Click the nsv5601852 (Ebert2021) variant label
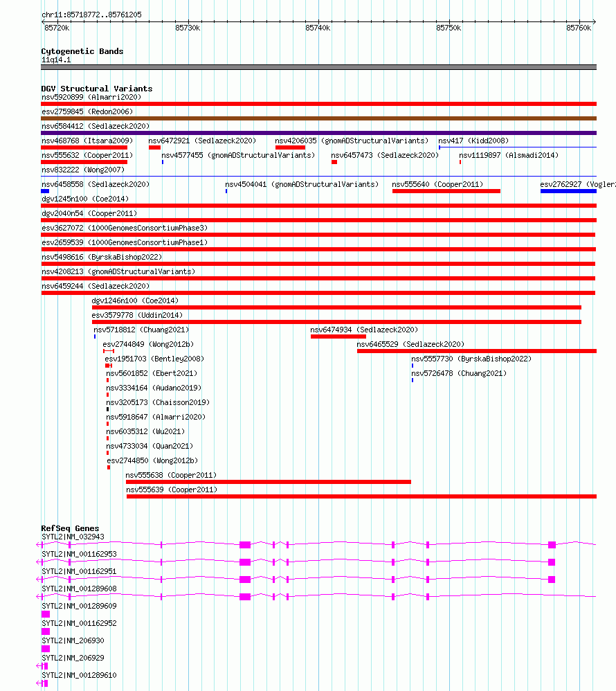This screenshot has height=691, width=616. [152, 373]
